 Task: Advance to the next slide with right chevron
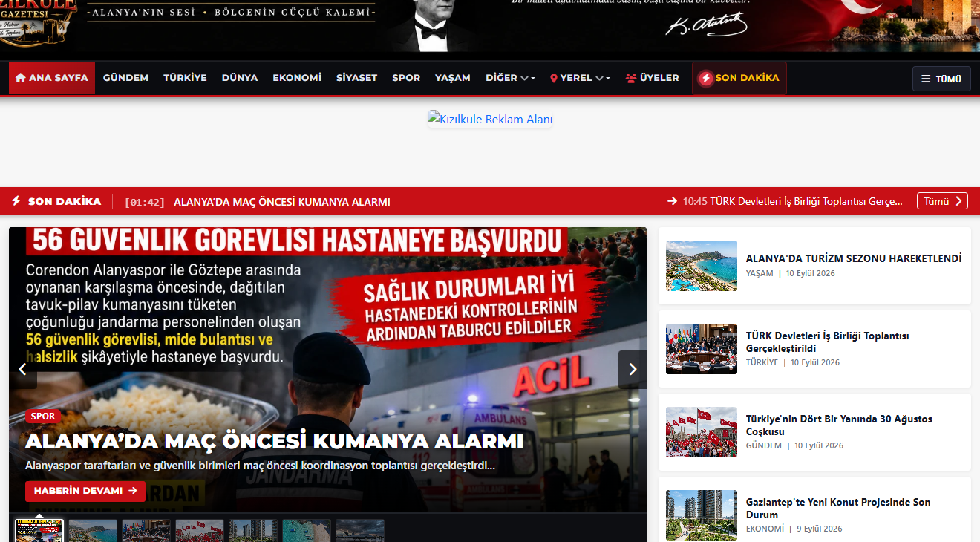633,370
